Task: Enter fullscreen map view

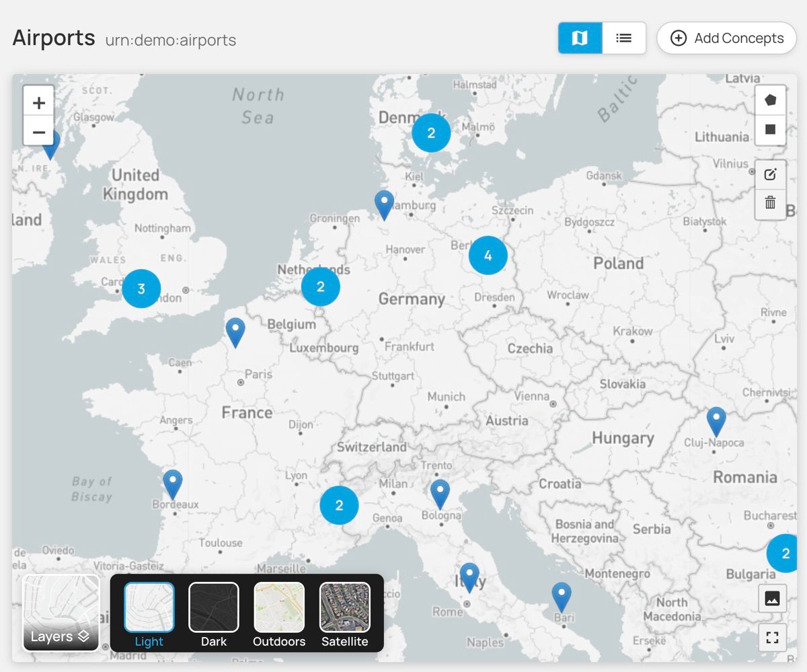Action: point(772,636)
